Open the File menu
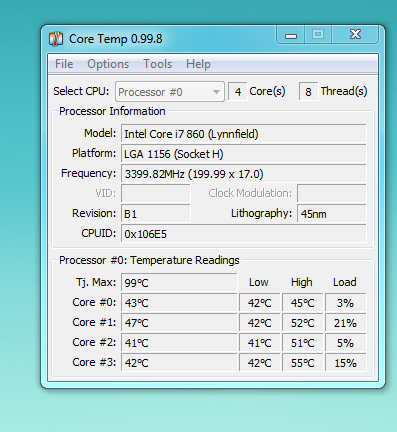This screenshot has height=432, width=397. 64,64
